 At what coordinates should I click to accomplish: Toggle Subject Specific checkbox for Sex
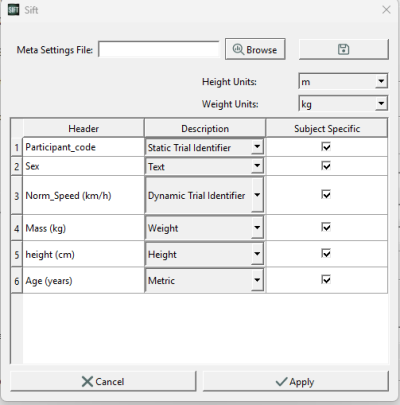(326, 166)
